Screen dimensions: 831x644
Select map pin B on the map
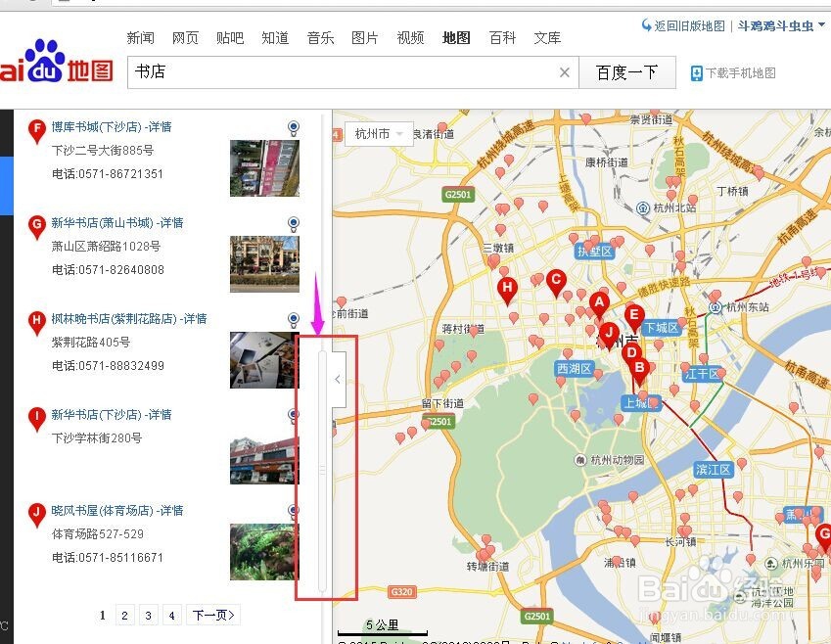coord(640,371)
